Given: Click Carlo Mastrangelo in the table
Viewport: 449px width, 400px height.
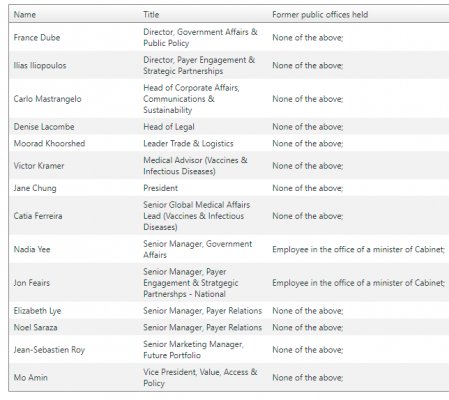Looking at the screenshot, I should click(x=47, y=99).
